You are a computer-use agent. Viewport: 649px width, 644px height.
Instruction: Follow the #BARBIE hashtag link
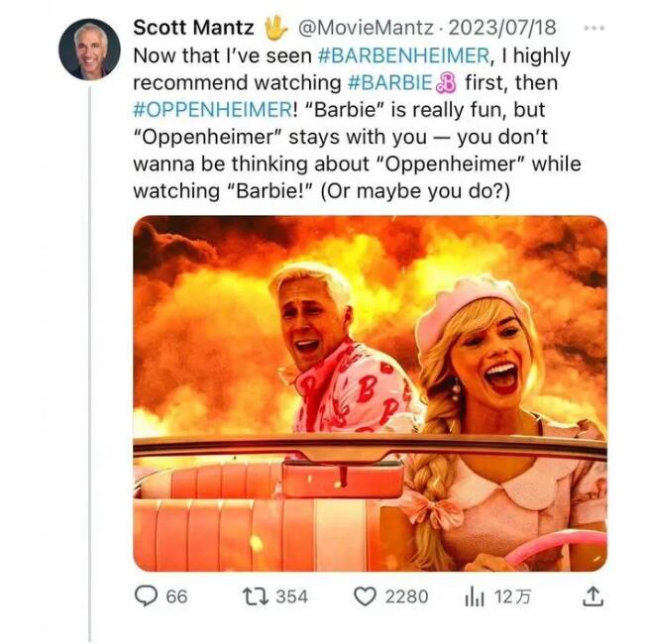392,81
